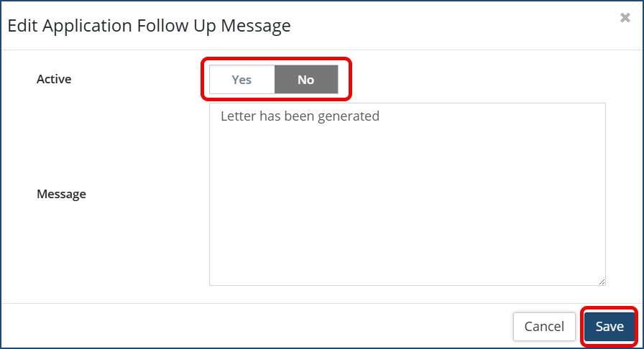This screenshot has height=349, width=644.
Task: Click empty footer space left of Cancel
Action: click(x=287, y=327)
